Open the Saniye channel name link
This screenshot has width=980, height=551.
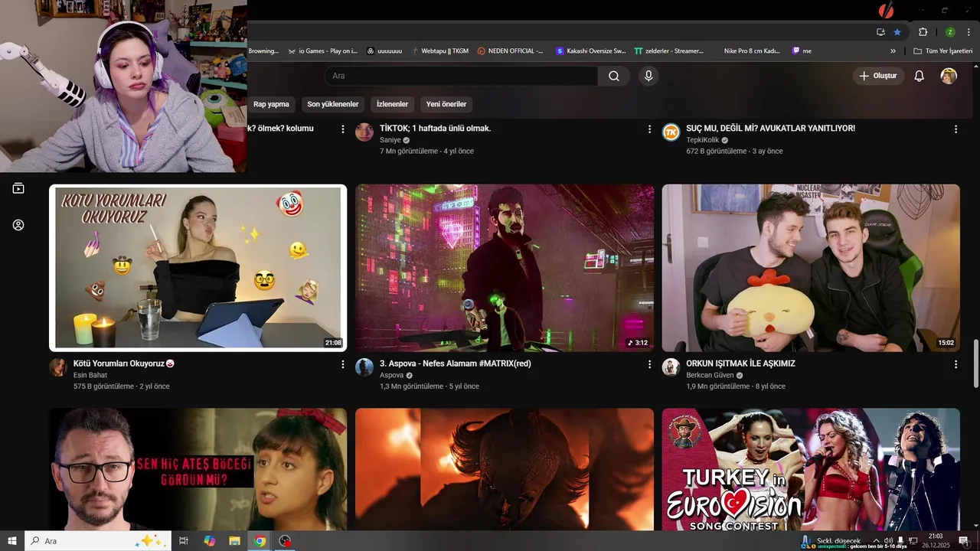[390, 140]
